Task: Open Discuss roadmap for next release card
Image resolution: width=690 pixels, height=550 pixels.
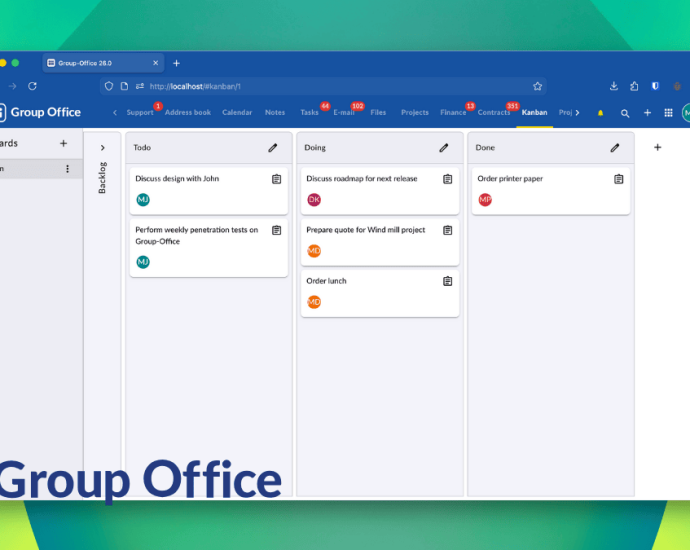Action: click(x=380, y=191)
